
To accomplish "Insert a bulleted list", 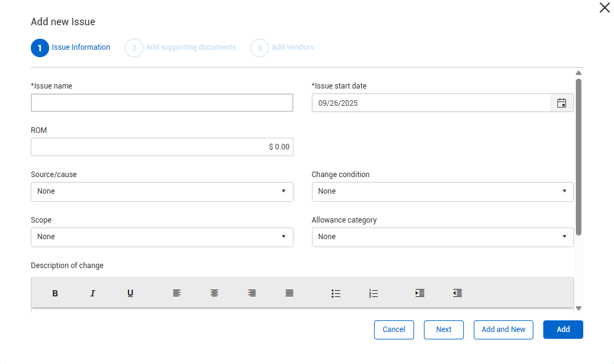I will pos(336,293).
